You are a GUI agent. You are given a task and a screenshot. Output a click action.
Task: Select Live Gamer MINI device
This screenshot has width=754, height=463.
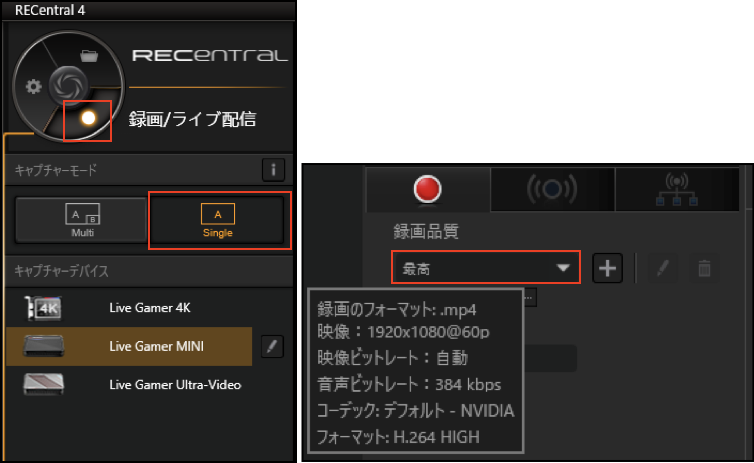coord(129,346)
